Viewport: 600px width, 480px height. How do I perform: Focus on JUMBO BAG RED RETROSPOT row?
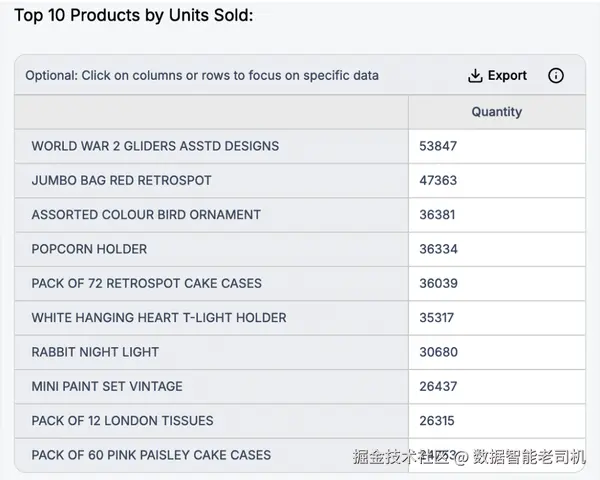coord(121,180)
